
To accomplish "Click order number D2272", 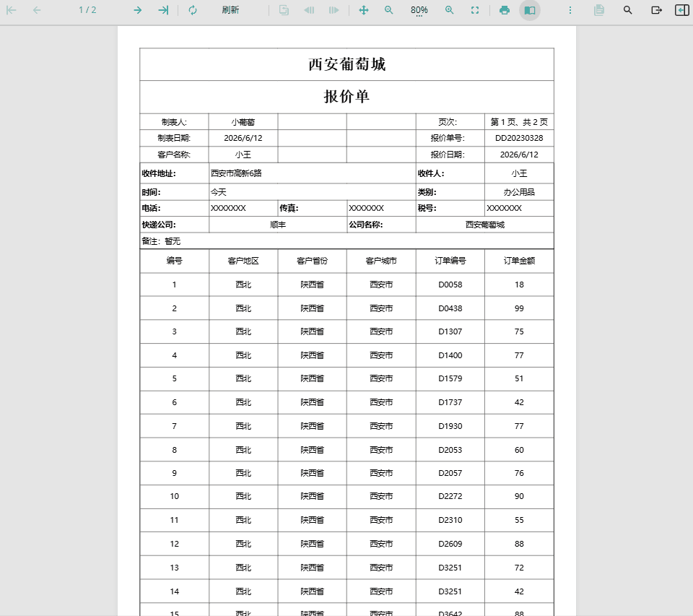I will [450, 496].
